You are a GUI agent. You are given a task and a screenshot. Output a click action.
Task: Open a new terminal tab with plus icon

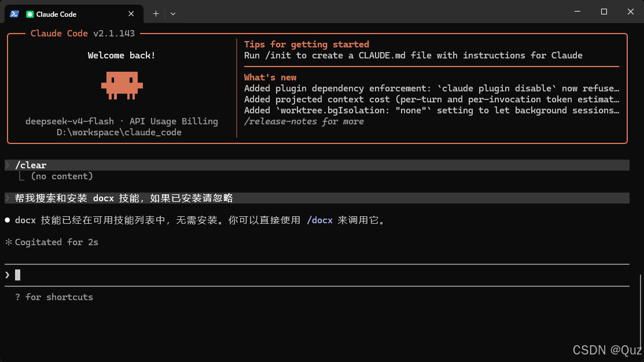click(156, 13)
